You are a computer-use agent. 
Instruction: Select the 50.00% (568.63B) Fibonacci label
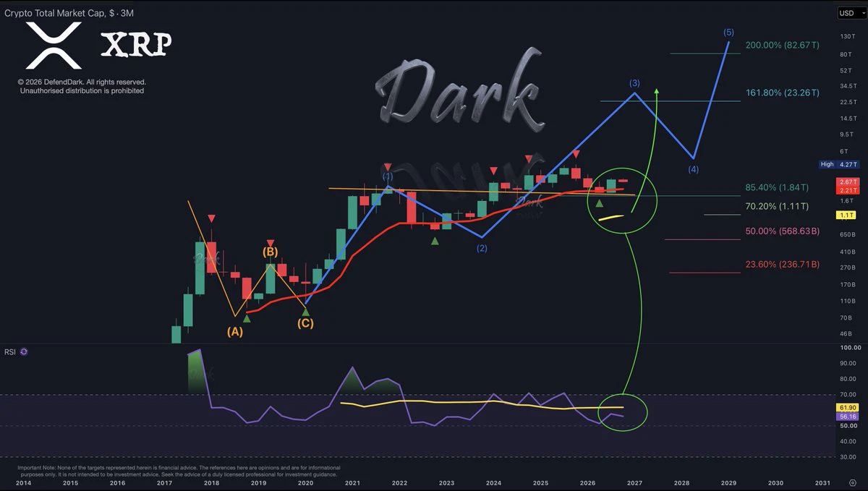pos(783,231)
